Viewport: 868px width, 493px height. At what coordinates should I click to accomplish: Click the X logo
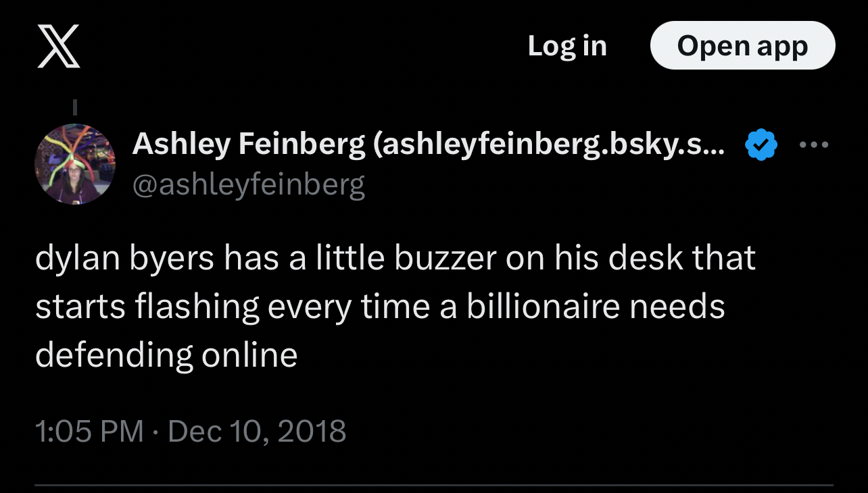point(59,46)
